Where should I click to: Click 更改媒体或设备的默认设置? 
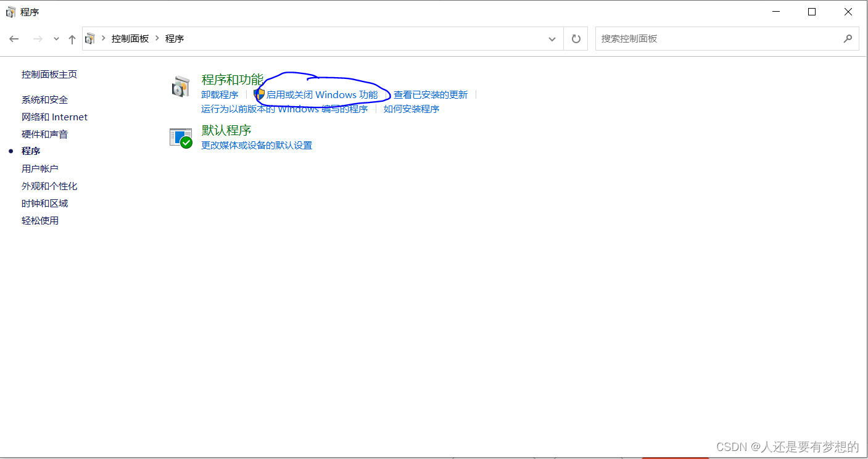[256, 145]
